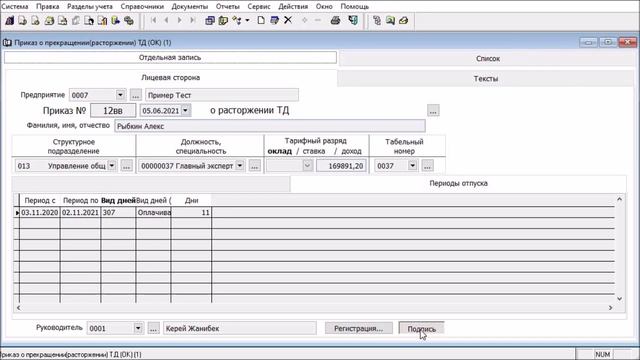Click the Подпись button
The height and width of the screenshot is (360, 640).
click(x=421, y=329)
